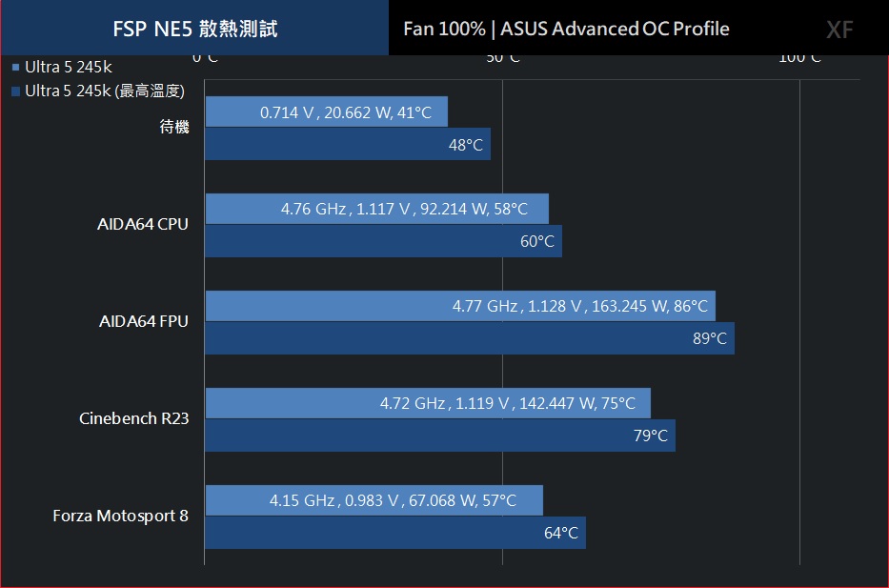
Task: Select the AIDA64 FPU 89°C max bar
Action: [470, 338]
